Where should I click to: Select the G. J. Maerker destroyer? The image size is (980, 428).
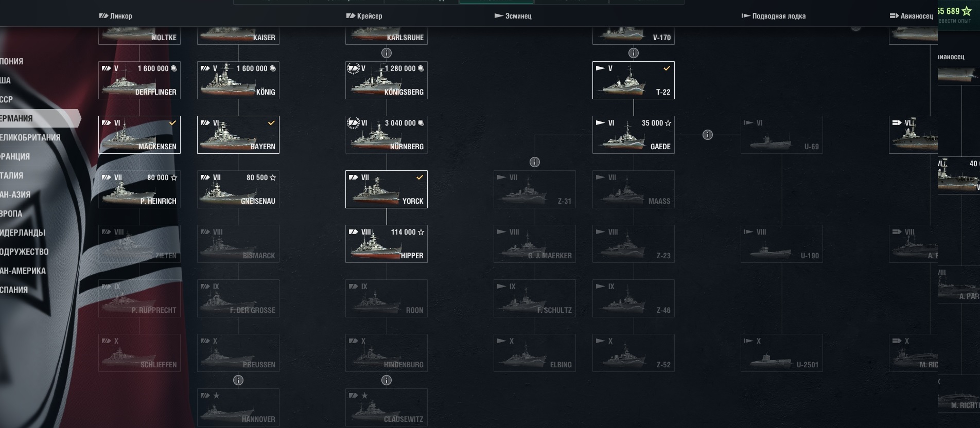535,244
